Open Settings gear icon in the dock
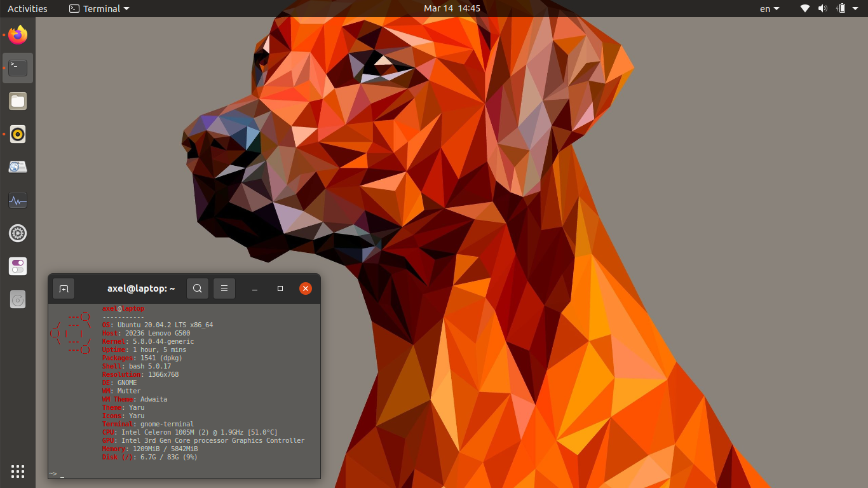 [x=18, y=233]
